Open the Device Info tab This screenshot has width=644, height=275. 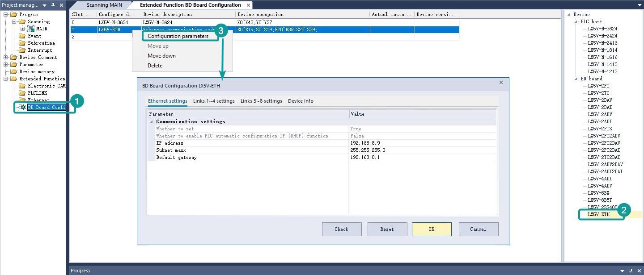pos(301,101)
